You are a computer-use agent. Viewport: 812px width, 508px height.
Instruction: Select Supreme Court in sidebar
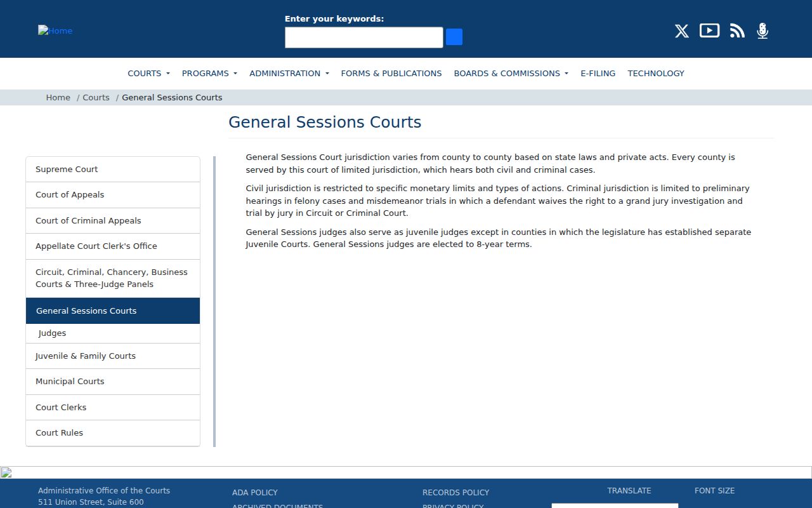[x=113, y=170]
